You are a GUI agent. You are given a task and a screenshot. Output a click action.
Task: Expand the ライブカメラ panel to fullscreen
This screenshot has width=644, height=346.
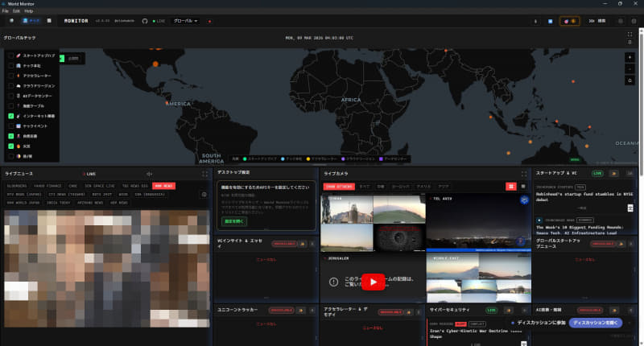coord(524,174)
